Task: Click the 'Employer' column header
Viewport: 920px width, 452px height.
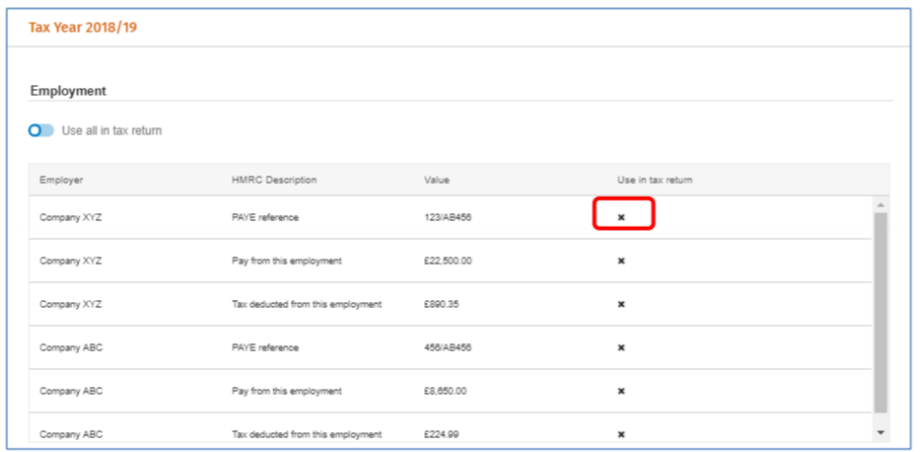Action: coord(61,180)
